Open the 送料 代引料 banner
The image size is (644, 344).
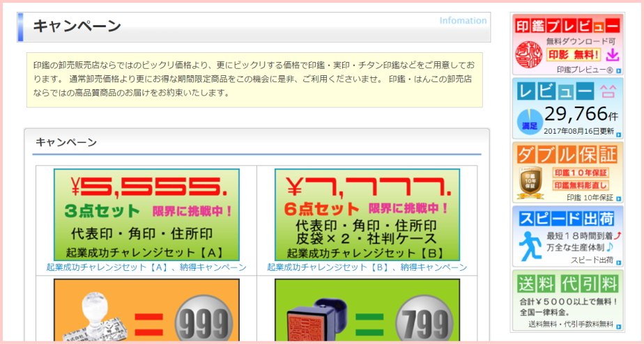click(567, 301)
